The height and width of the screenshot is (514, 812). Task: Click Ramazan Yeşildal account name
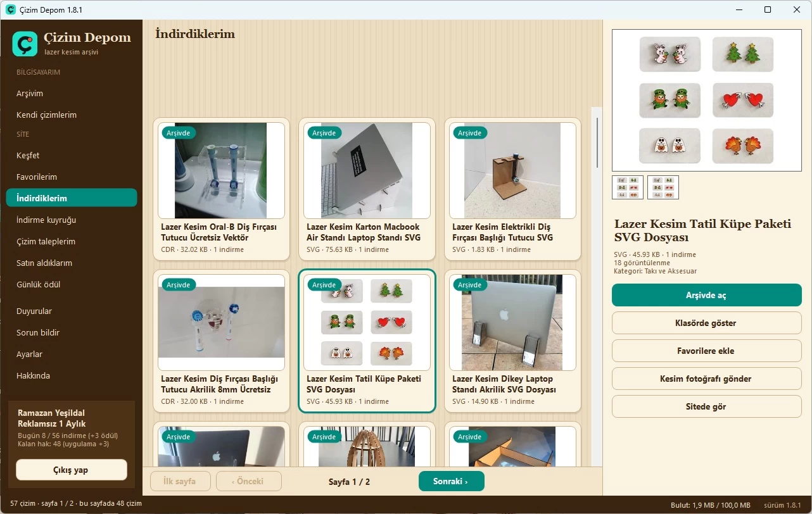(x=51, y=413)
